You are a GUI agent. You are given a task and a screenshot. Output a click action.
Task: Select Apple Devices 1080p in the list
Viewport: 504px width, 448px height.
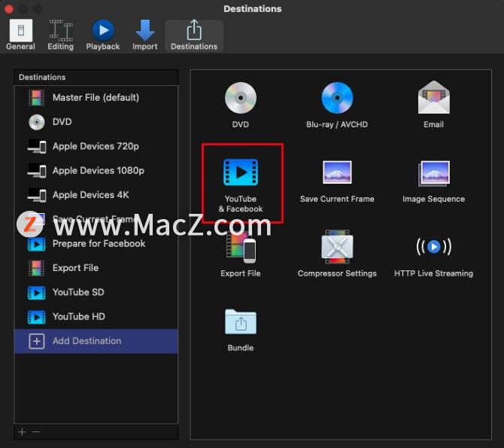click(x=96, y=171)
